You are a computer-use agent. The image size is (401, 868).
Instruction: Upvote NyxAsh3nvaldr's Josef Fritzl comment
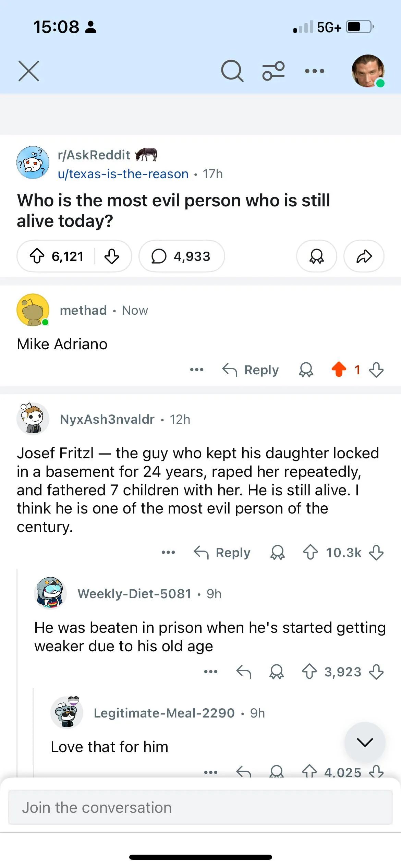pyautogui.click(x=311, y=552)
